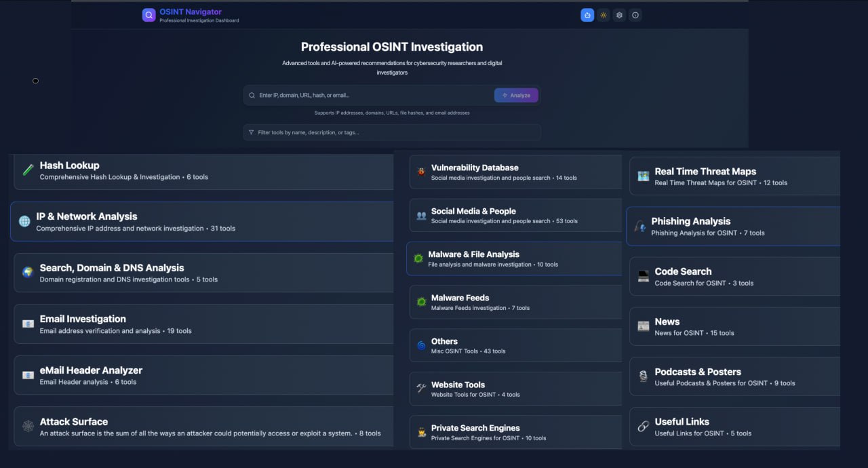Open the AI assistant robot icon
Image resolution: width=868 pixels, height=468 pixels.
click(587, 15)
